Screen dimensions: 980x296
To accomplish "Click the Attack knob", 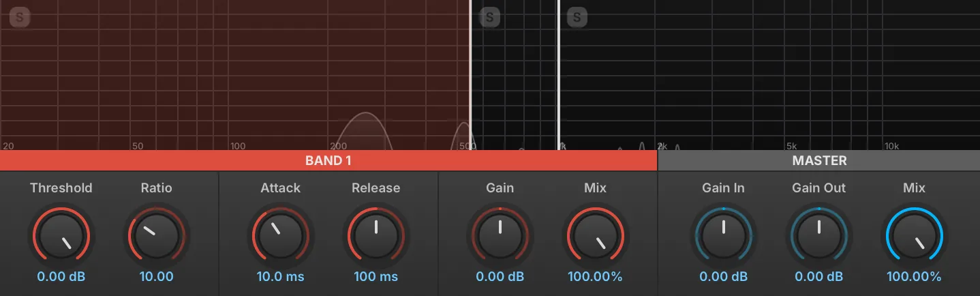I will (280, 235).
